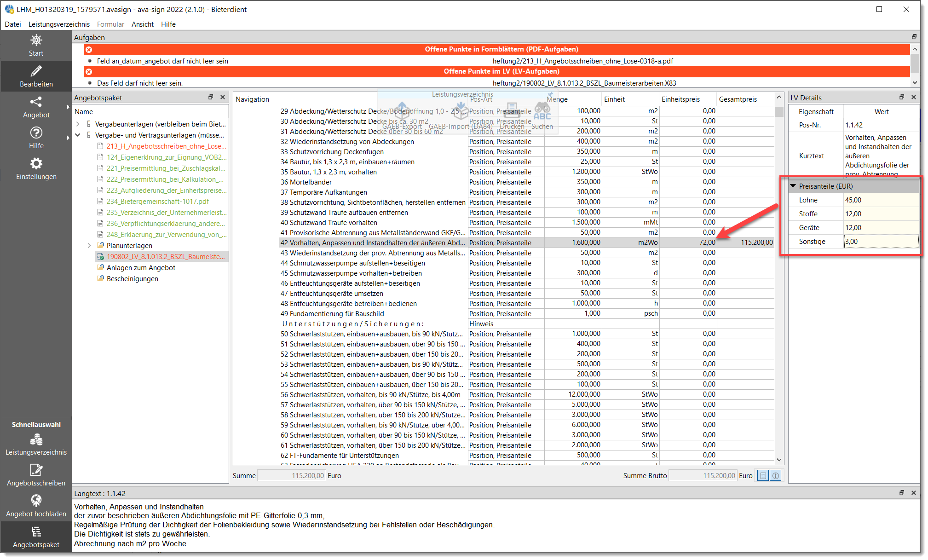Select Bearbeiten pencil in sidebar
Viewport: 928px width, 560px height.
pos(36,76)
